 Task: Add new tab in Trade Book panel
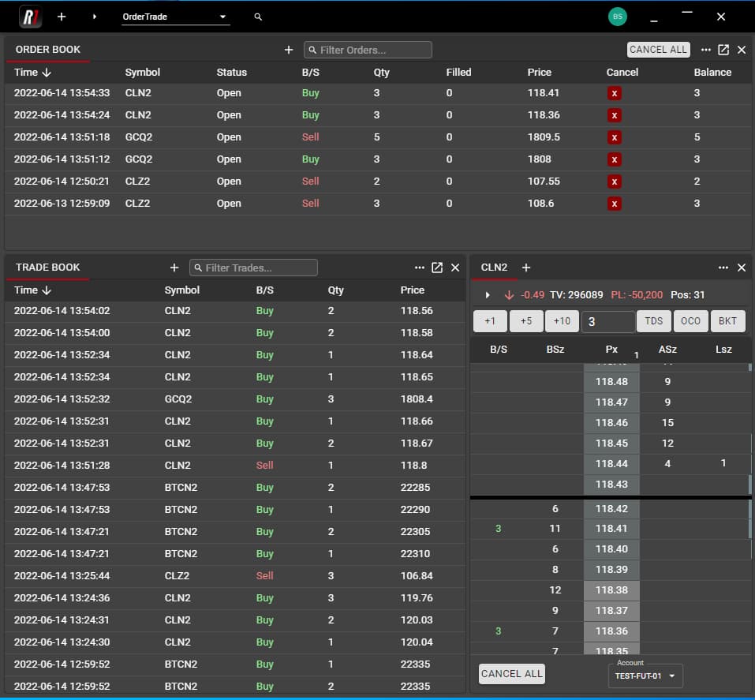pyautogui.click(x=174, y=268)
